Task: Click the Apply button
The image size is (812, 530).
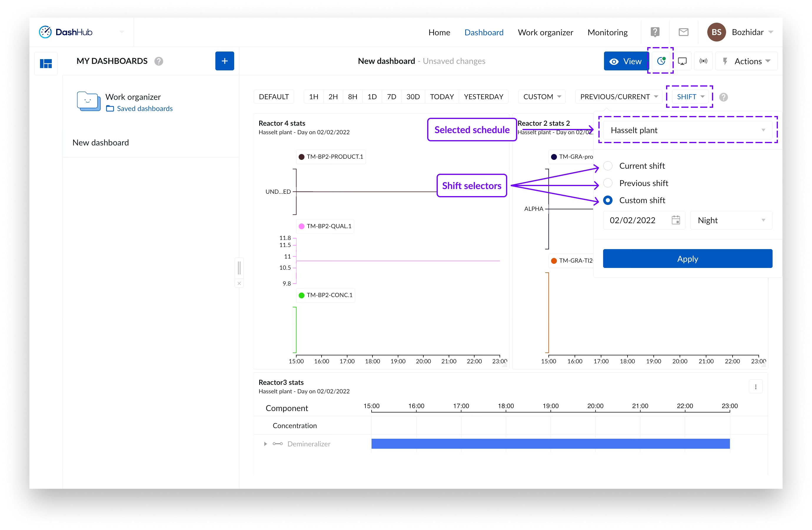Action: tap(687, 259)
